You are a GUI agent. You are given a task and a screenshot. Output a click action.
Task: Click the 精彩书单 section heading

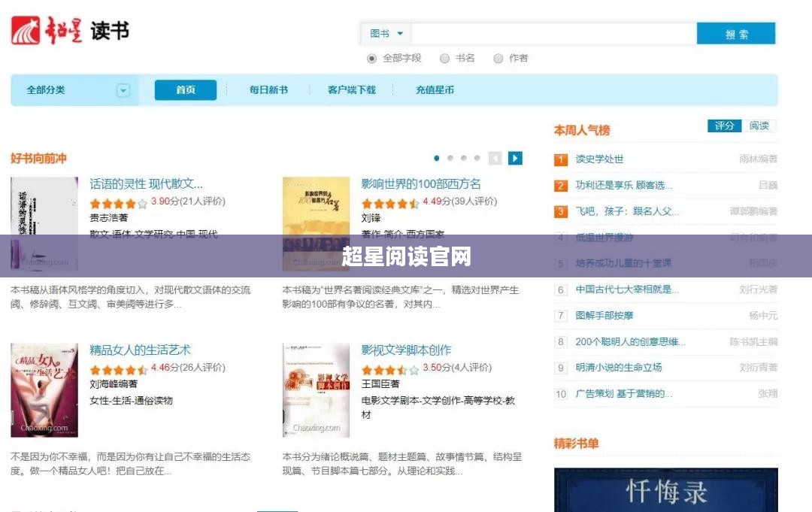(577, 444)
